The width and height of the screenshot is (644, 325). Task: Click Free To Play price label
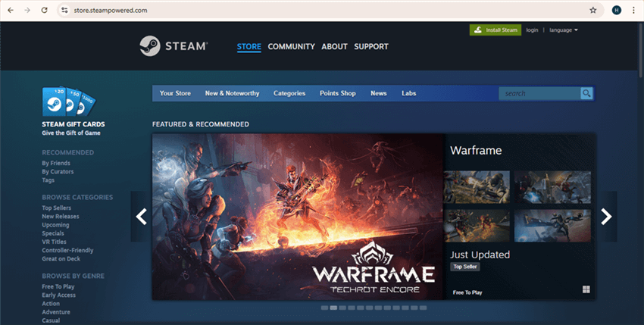coord(467,292)
